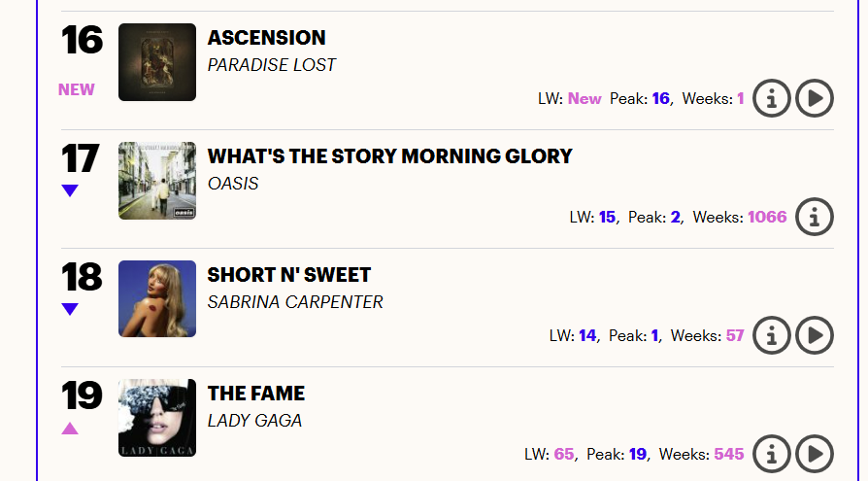Open THE FAME album title link
The width and height of the screenshot is (868, 481).
pos(256,394)
